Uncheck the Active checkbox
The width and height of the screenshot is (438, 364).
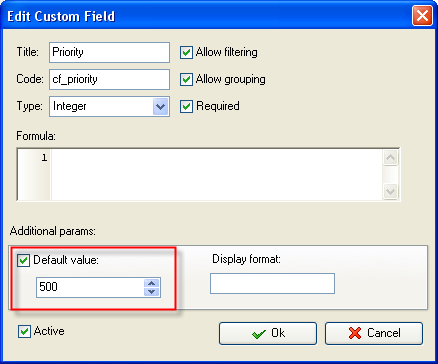pos(24,332)
